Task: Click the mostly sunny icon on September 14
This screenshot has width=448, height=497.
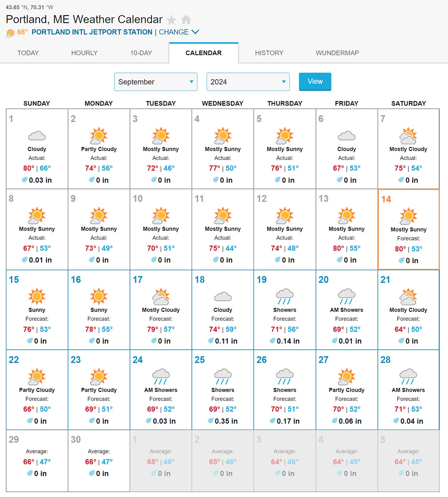Action: tap(408, 216)
